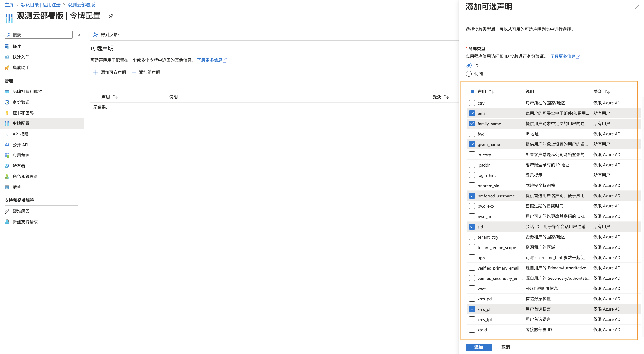
Task: Click the 身份验证 icon in the sidebar
Action: 7,102
